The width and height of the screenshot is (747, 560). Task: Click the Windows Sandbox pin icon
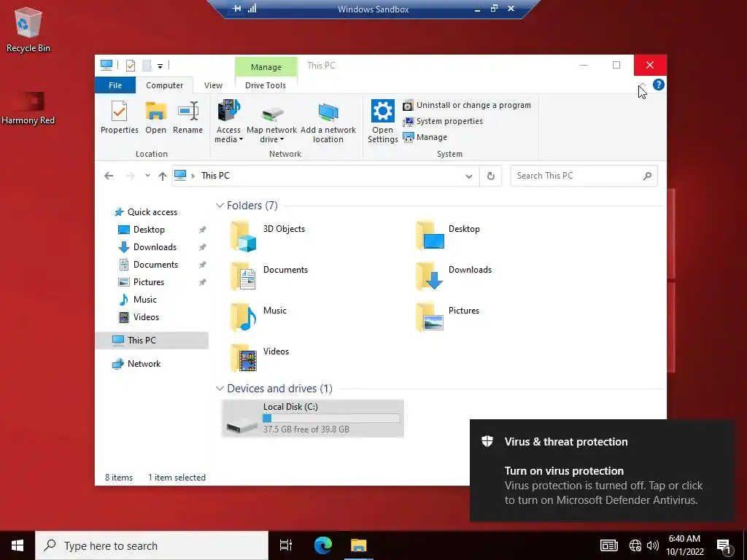(236, 9)
